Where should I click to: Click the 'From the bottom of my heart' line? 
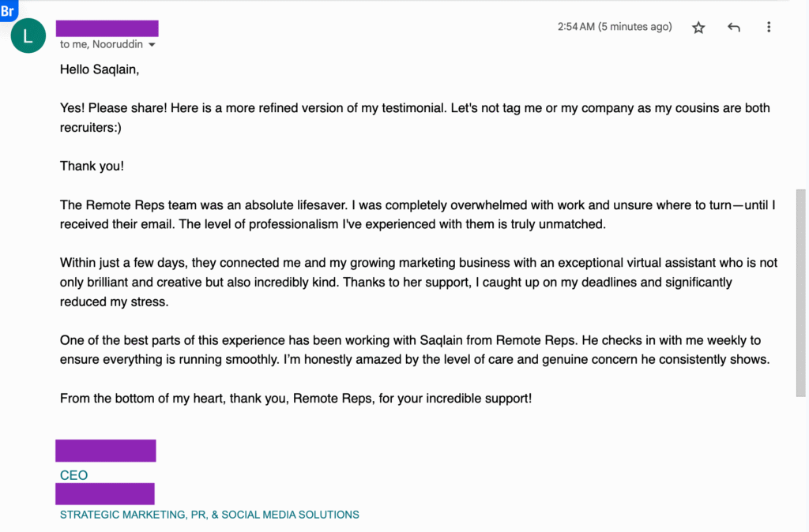coord(295,399)
